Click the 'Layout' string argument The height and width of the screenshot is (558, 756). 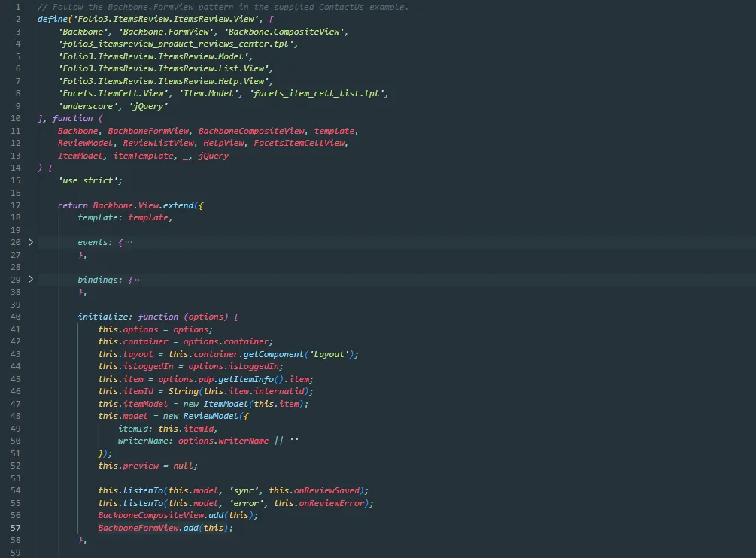point(329,354)
